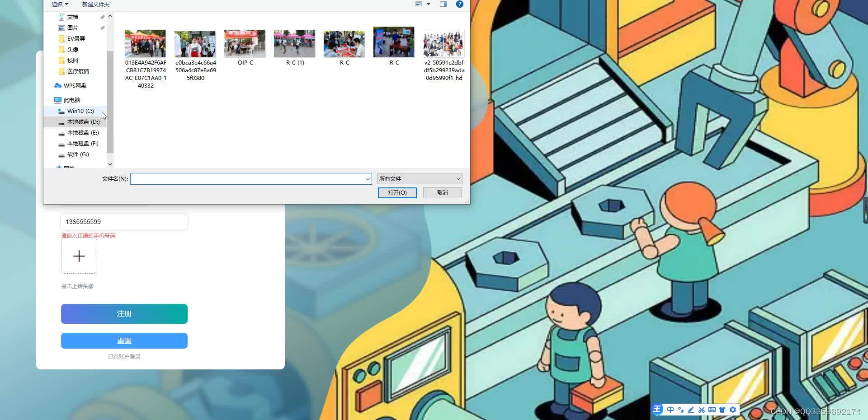This screenshot has height=420, width=868.
Task: Click the navigation pane scroll-down arrow
Action: click(110, 164)
